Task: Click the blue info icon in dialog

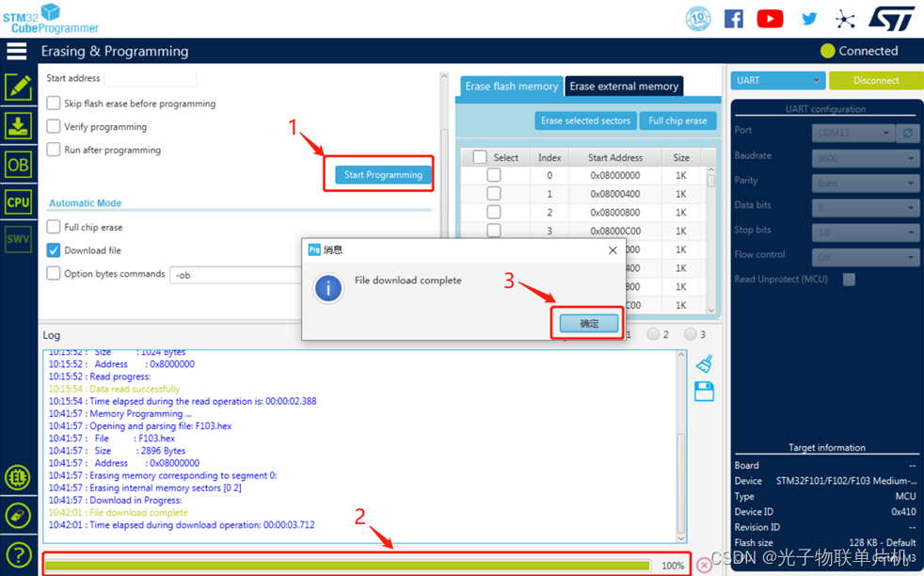Action: (x=328, y=288)
